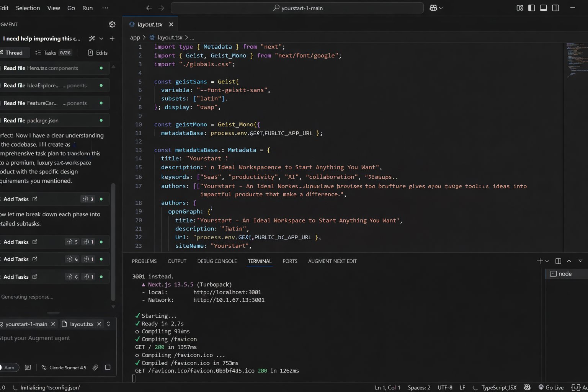Screen dimensions: 588x392
Task: Click the TypeScript JSX language mode
Action: (x=498, y=387)
